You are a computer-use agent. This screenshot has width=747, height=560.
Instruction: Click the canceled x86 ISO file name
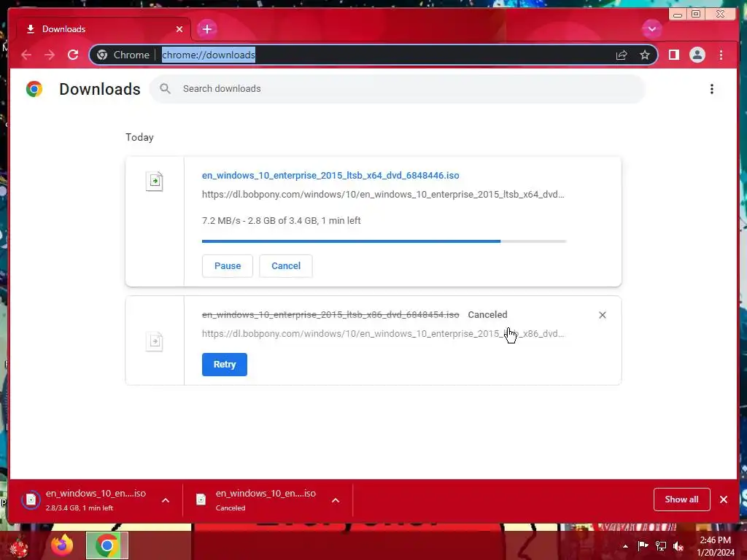coord(330,315)
